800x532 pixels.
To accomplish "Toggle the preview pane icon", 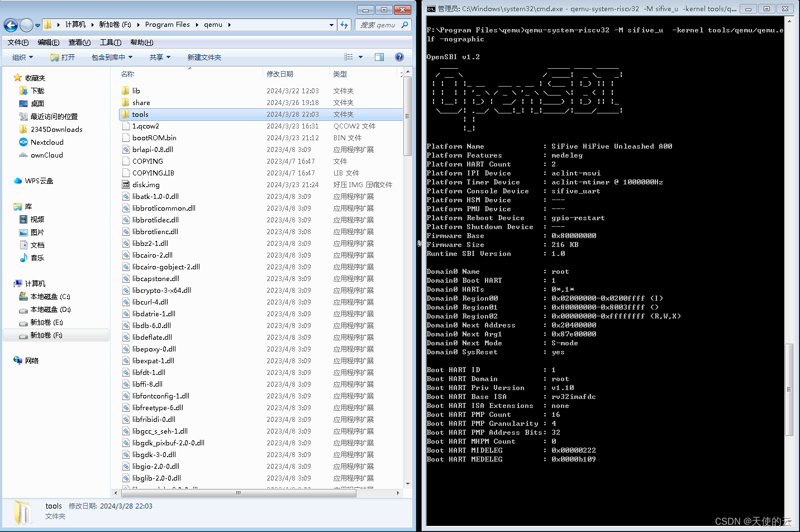I will point(379,57).
